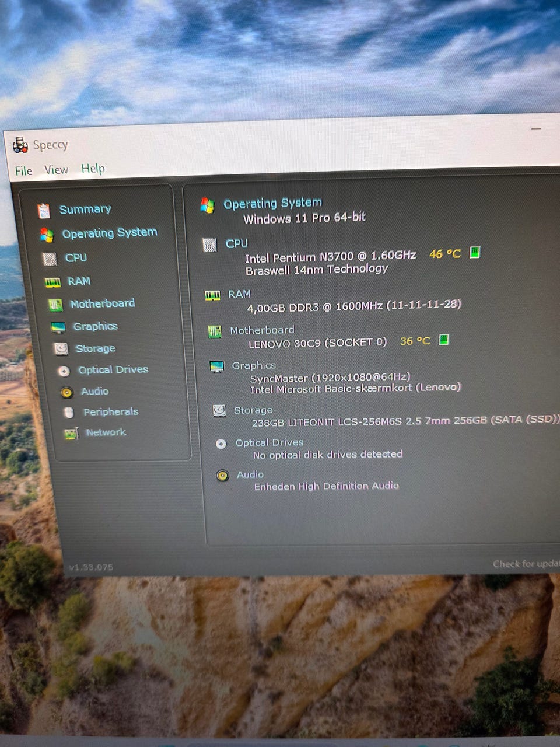Click the Windows flag icon in sidebar
560x747 pixels.
pyautogui.click(x=47, y=235)
